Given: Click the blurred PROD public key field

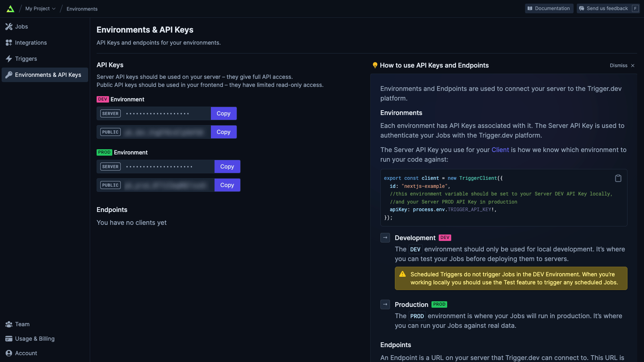Looking at the screenshot, I should 155,185.
